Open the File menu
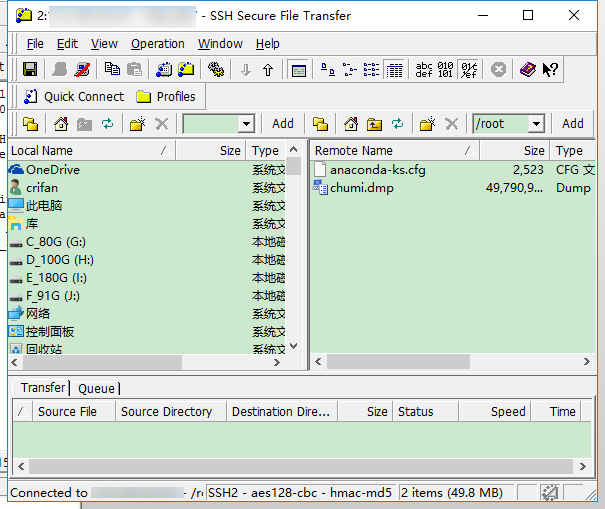Viewport: 605px width, 509px height. tap(35, 44)
